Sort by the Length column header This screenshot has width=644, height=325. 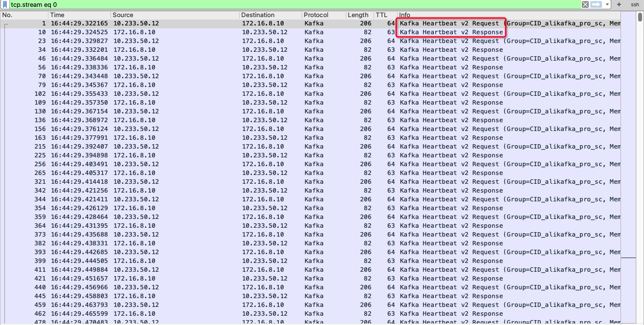(x=358, y=15)
